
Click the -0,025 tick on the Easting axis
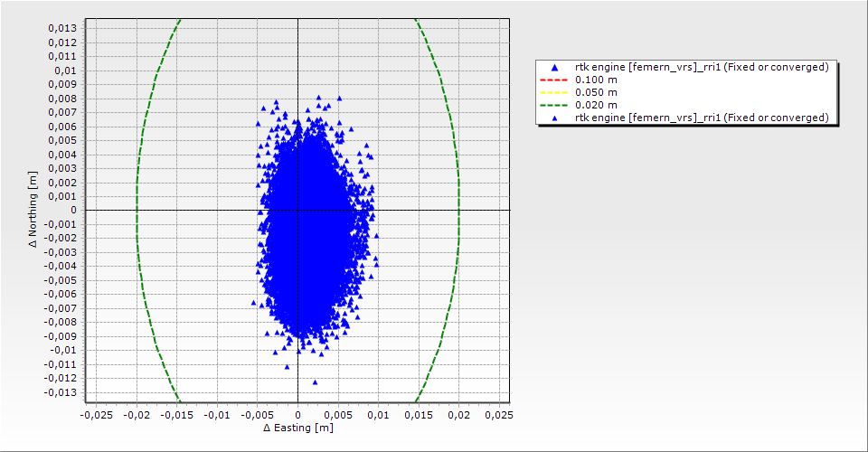96,414
